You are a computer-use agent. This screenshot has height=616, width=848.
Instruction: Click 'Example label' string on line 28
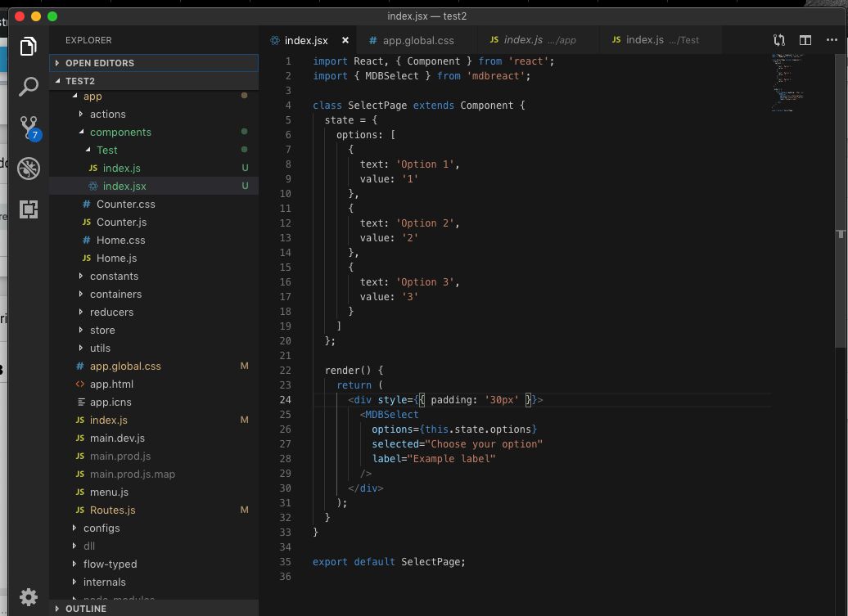(451, 459)
